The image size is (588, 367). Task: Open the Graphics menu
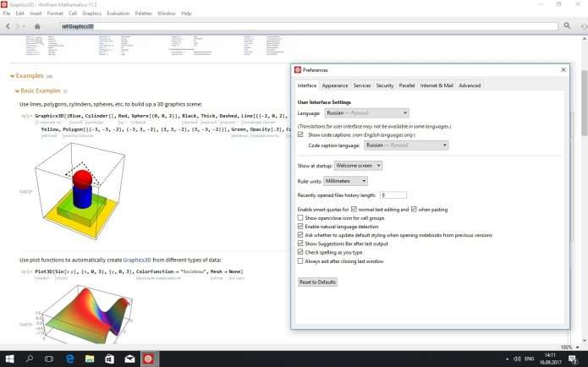(92, 14)
